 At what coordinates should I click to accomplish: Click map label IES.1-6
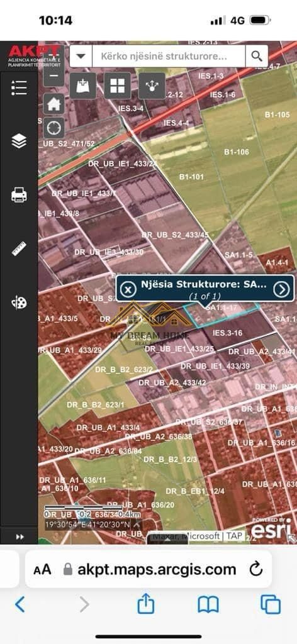tap(223, 94)
